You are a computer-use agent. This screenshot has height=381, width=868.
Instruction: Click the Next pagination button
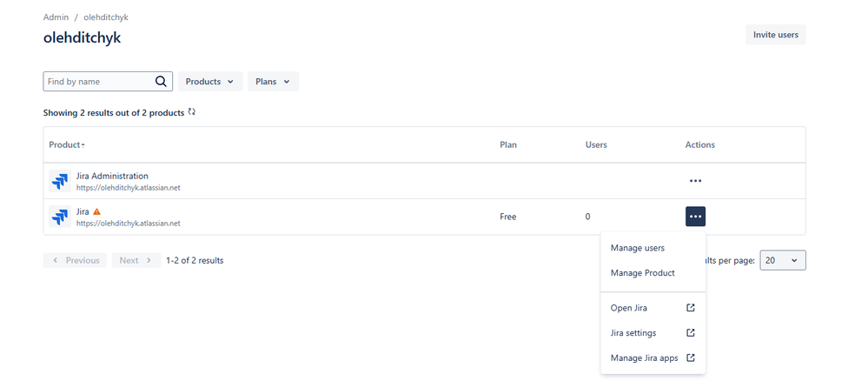click(136, 260)
